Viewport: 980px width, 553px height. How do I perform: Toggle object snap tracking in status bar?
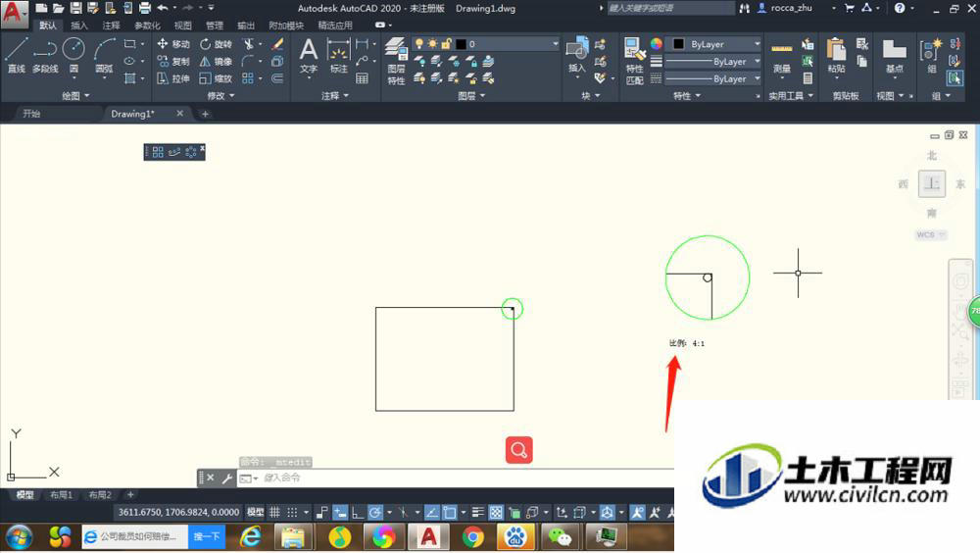point(432,513)
